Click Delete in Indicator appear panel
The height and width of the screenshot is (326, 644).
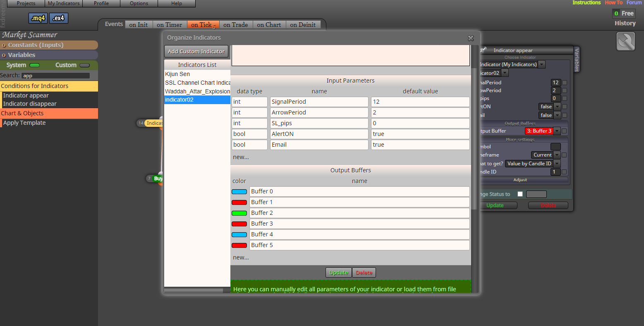548,205
